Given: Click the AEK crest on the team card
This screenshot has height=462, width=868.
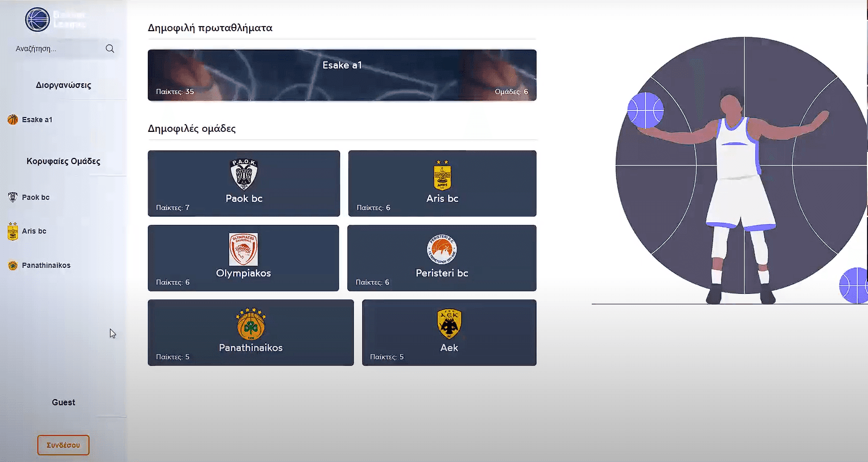Looking at the screenshot, I should pos(449,324).
